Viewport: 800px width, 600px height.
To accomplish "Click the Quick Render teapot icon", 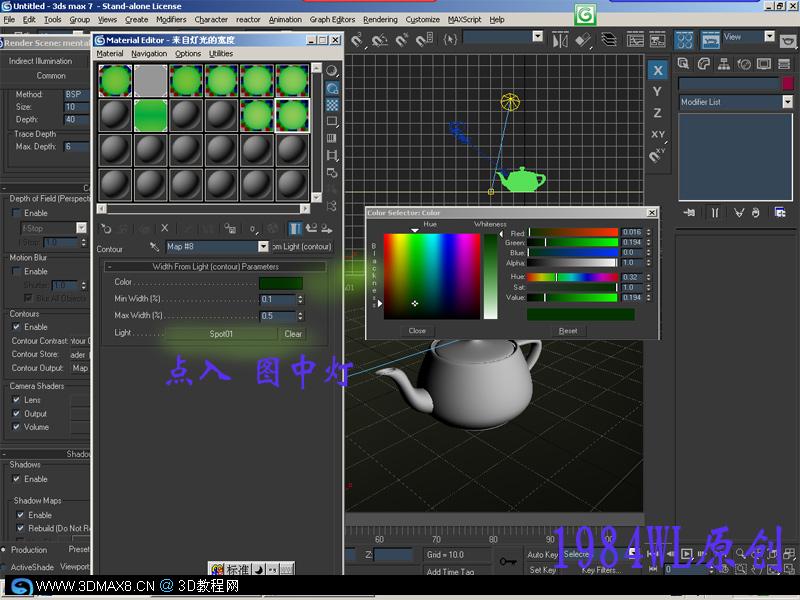I will pos(788,40).
